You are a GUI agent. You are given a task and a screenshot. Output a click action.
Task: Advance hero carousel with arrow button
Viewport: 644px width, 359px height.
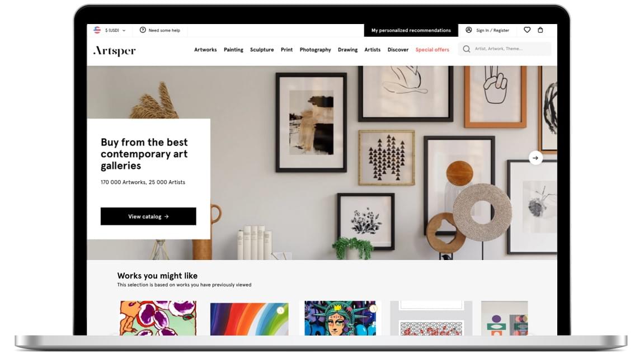(x=535, y=158)
